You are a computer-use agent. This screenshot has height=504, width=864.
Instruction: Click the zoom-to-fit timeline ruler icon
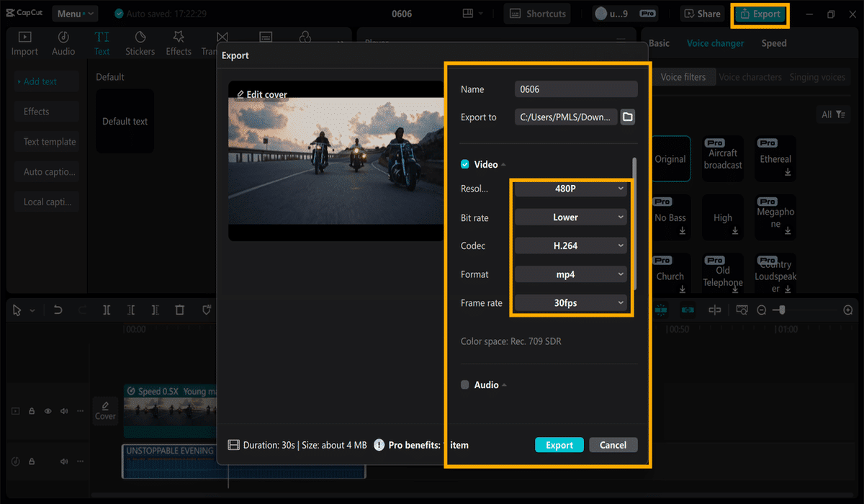tap(742, 310)
